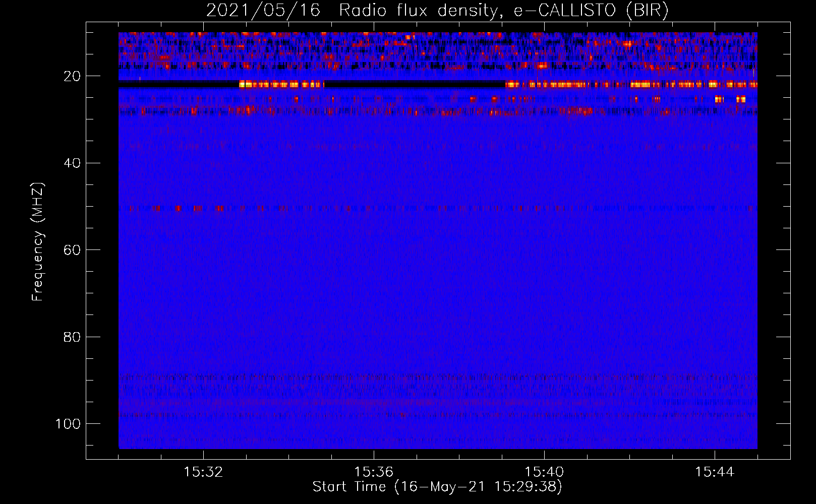The width and height of the screenshot is (816, 504).
Task: Click the '15:40' time tick label
Action: tap(544, 472)
